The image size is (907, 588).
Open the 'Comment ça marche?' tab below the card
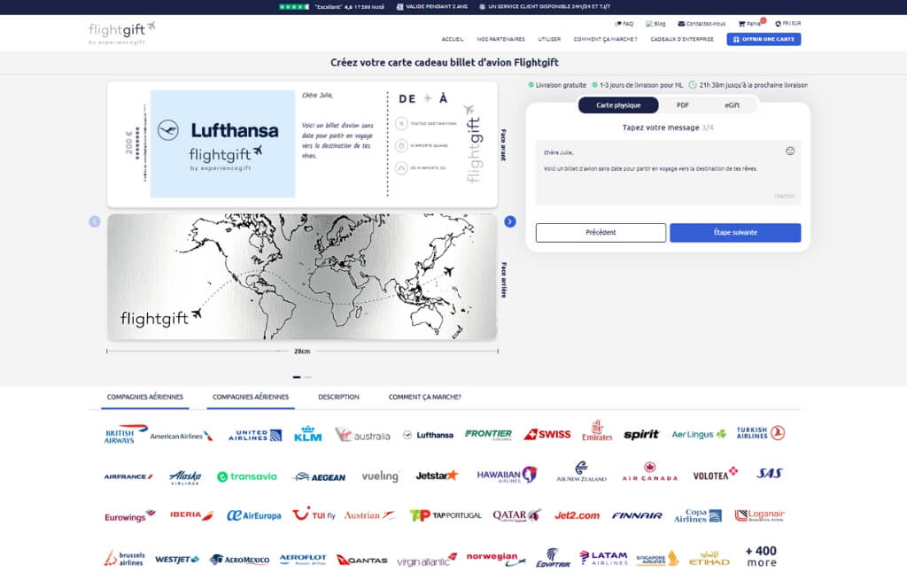(x=424, y=397)
